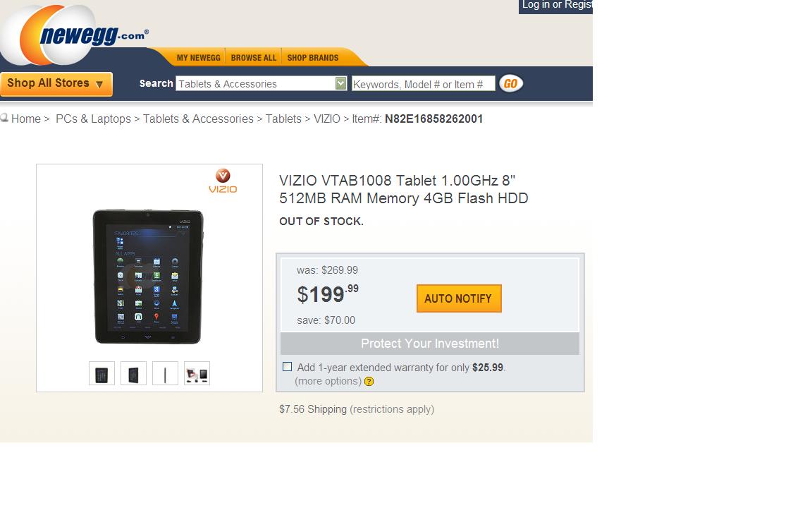This screenshot has height=508, width=812.
Task: Click the Log in or Register link
Action: click(x=556, y=5)
